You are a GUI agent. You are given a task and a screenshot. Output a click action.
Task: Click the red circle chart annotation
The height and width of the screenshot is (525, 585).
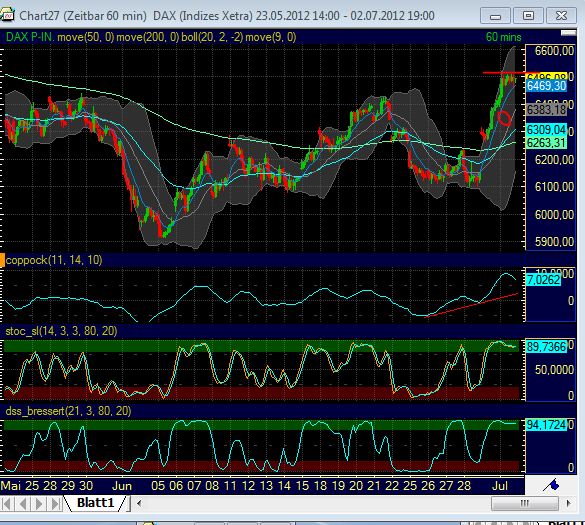coord(504,118)
